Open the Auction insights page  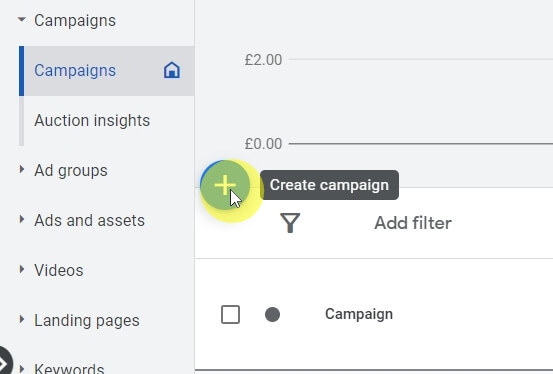point(92,120)
